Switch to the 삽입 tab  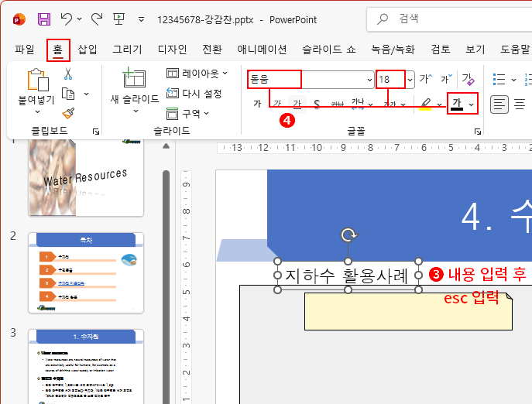pos(88,50)
